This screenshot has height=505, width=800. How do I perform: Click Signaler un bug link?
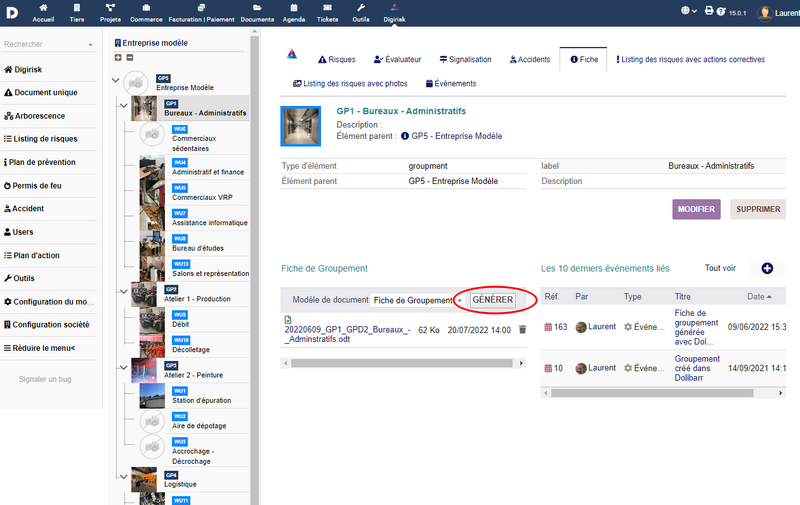[45, 380]
